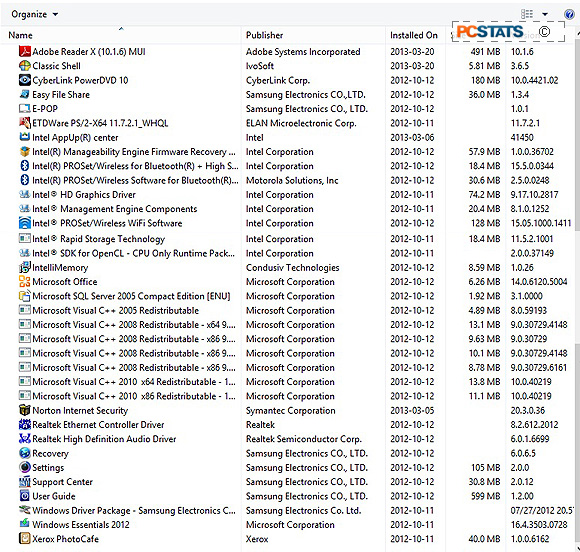Select the Intel Manageability Engine Firmware Recovery icon
This screenshot has height=552, width=580.
[24, 151]
